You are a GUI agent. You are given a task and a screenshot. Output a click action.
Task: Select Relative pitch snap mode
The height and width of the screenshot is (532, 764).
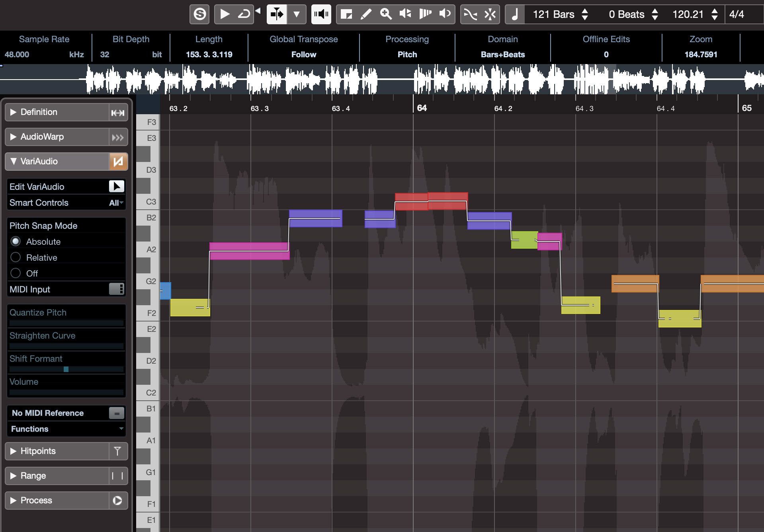tap(16, 257)
